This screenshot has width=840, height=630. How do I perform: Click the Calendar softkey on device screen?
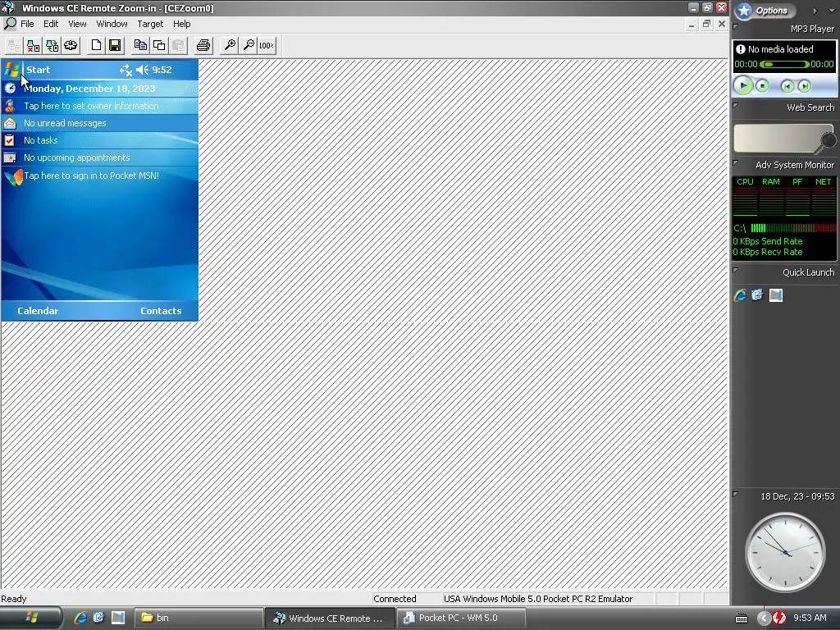(x=38, y=311)
